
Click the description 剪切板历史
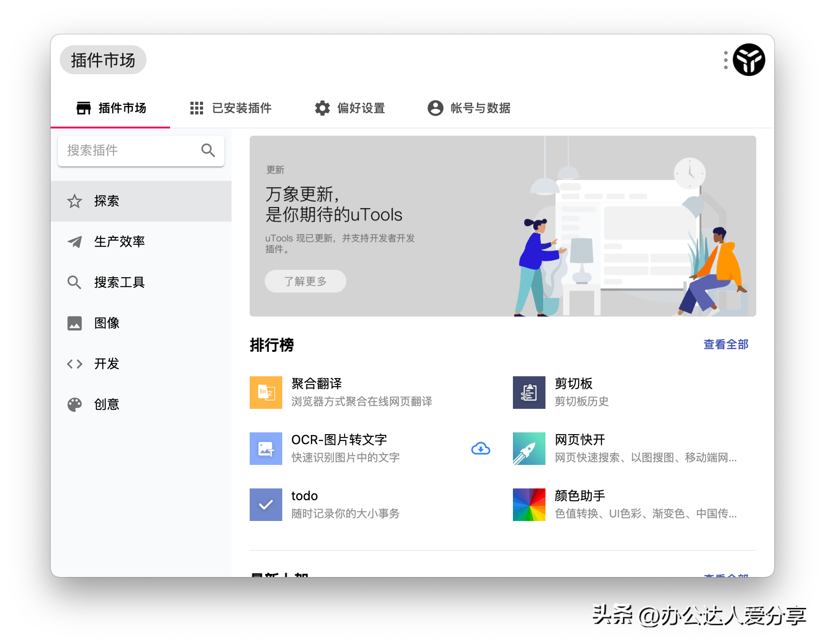582,402
